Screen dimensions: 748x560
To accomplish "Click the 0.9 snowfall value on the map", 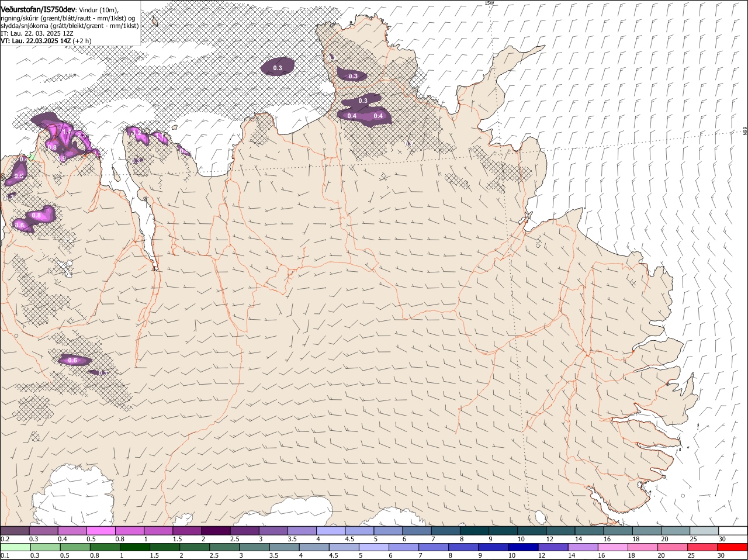I will (x=61, y=158).
